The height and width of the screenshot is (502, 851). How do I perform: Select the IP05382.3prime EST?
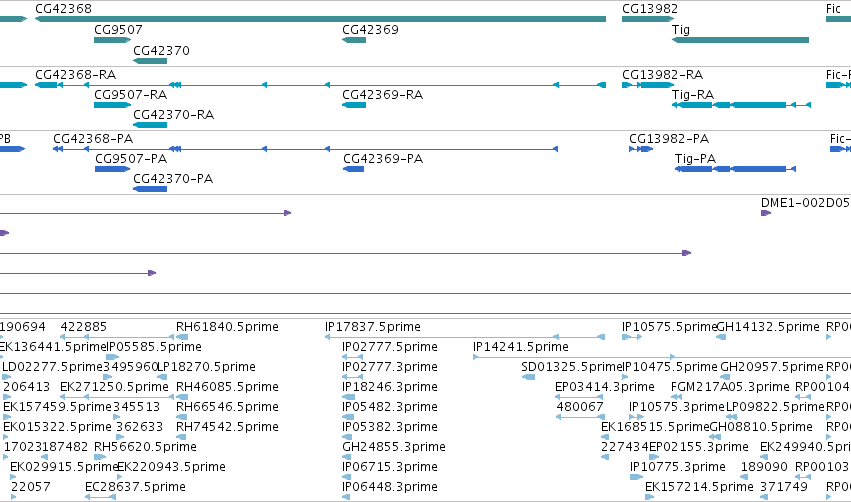coord(346,437)
